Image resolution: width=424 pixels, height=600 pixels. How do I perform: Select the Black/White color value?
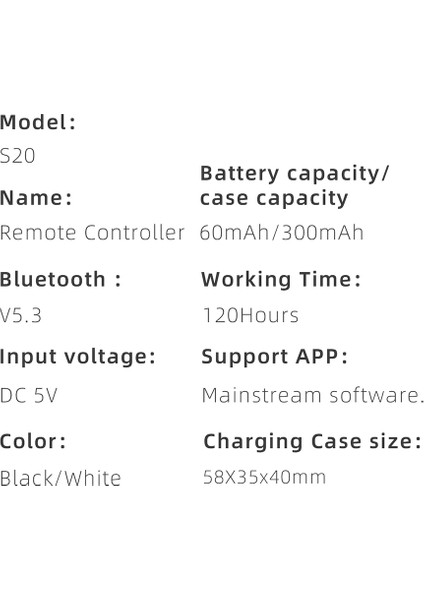coord(60,479)
